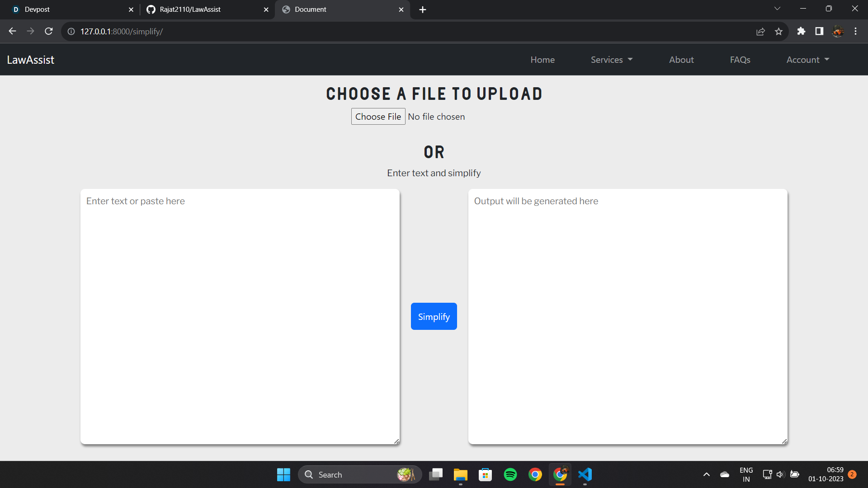Click the browser reload page icon

49,31
